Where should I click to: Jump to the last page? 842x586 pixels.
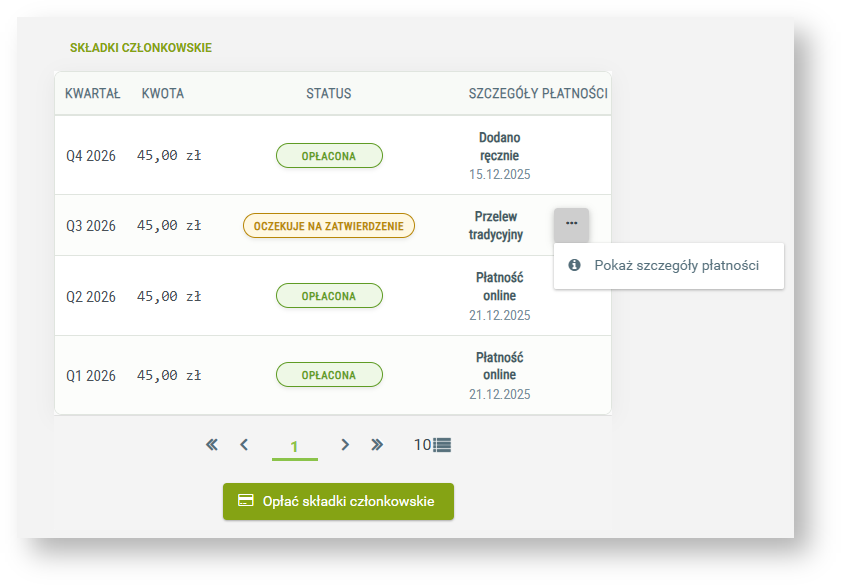point(377,445)
